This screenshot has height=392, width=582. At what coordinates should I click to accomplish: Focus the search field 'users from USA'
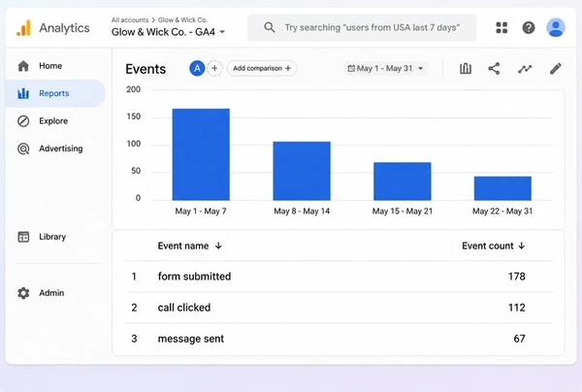(362, 27)
